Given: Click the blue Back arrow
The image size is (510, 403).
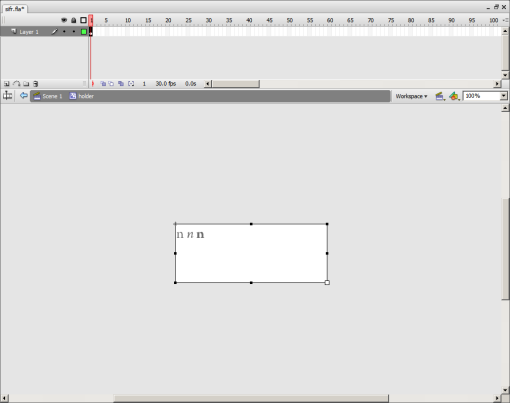Looking at the screenshot, I should coord(23,96).
